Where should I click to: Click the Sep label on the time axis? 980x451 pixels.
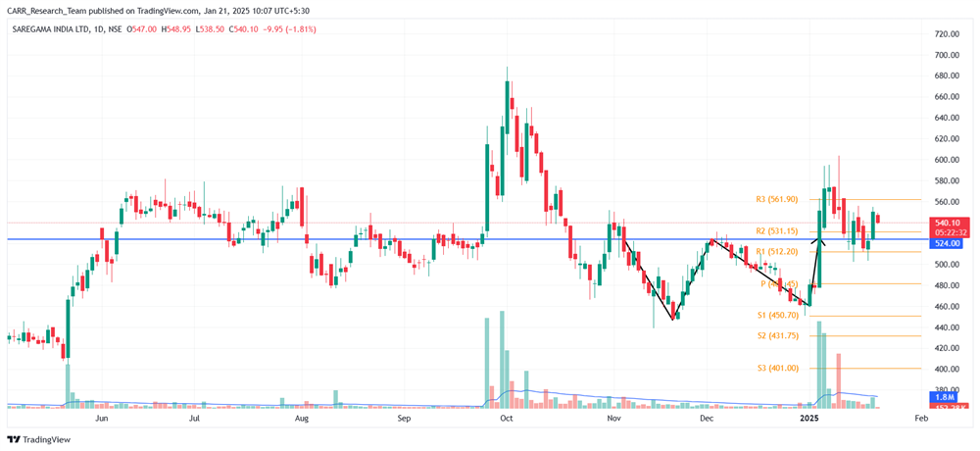[x=405, y=417]
